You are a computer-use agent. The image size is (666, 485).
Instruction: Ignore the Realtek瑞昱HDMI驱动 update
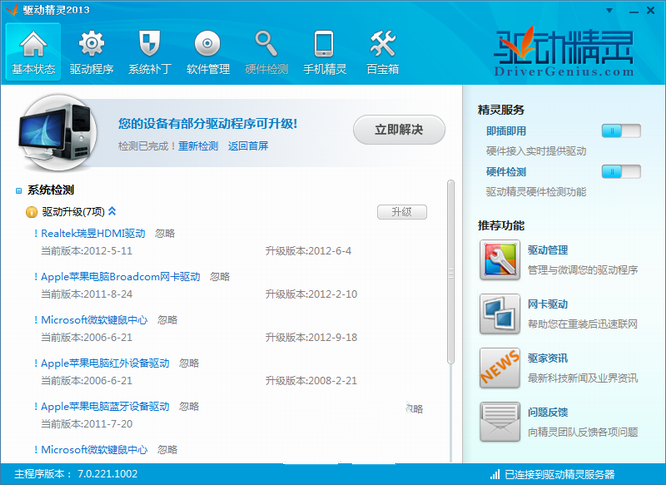165,233
